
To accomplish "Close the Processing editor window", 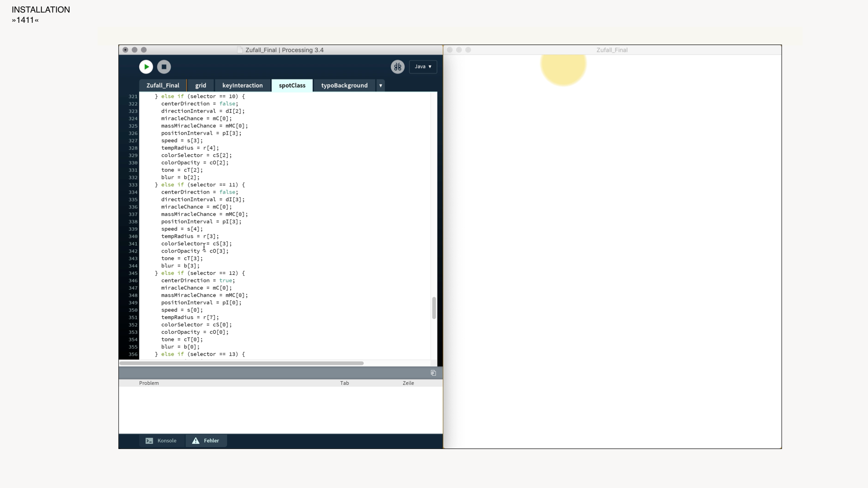I will click(x=125, y=50).
